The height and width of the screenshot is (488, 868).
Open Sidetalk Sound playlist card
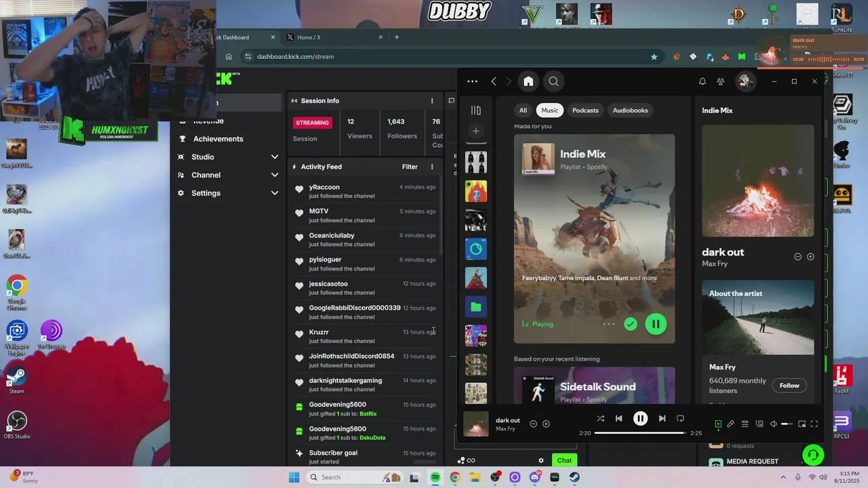594,386
